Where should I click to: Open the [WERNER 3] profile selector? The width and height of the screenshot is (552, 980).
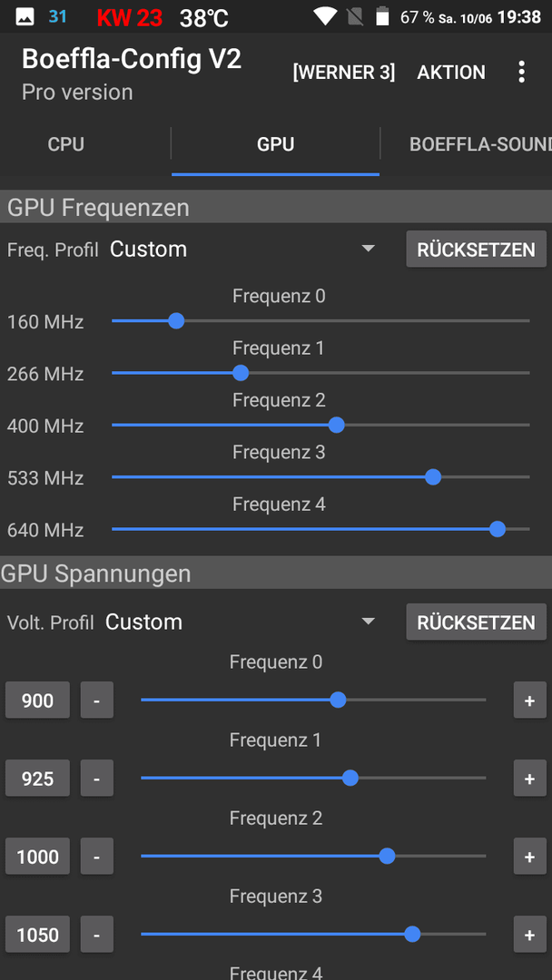point(344,73)
